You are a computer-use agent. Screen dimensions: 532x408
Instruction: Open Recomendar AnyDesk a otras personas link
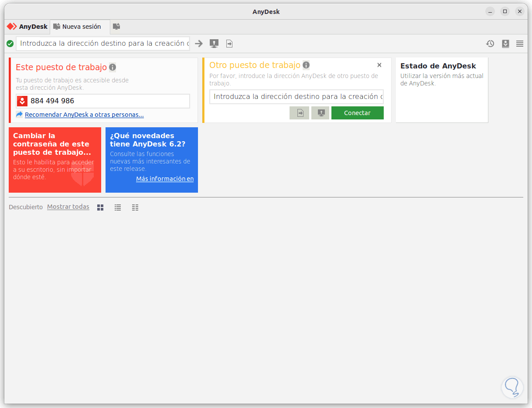(x=84, y=115)
